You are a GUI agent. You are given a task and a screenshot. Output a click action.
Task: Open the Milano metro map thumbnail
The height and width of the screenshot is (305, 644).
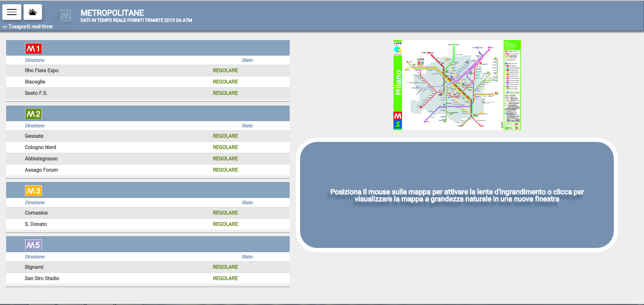click(x=457, y=85)
